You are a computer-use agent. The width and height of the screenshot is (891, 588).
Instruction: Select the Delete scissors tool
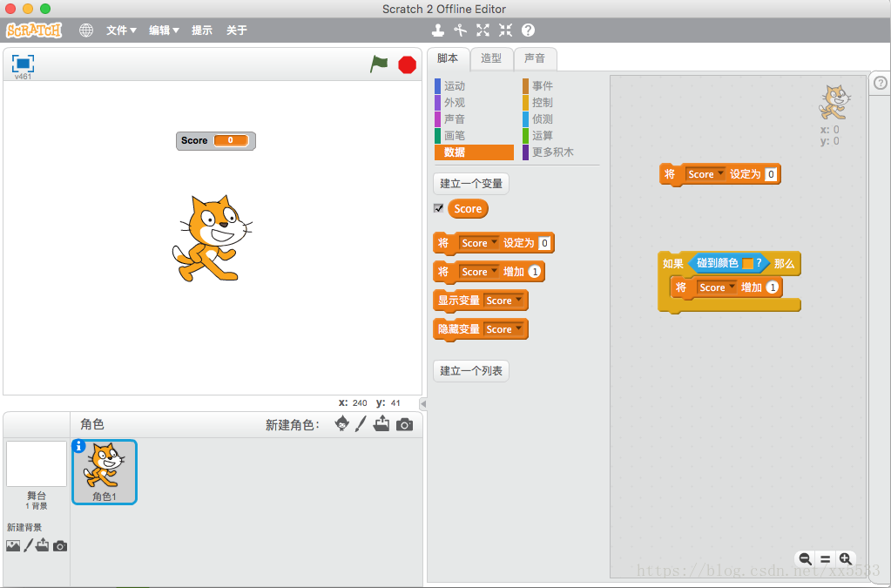(x=460, y=30)
